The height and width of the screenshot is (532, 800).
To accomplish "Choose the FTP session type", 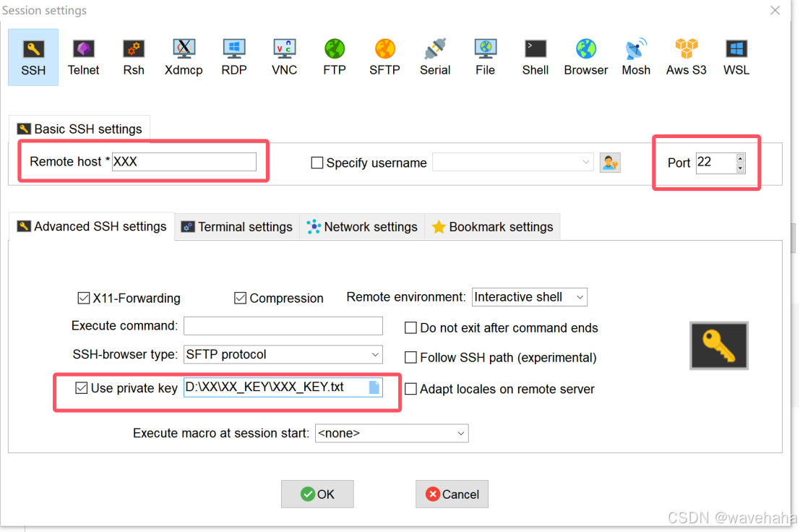I will click(x=335, y=57).
